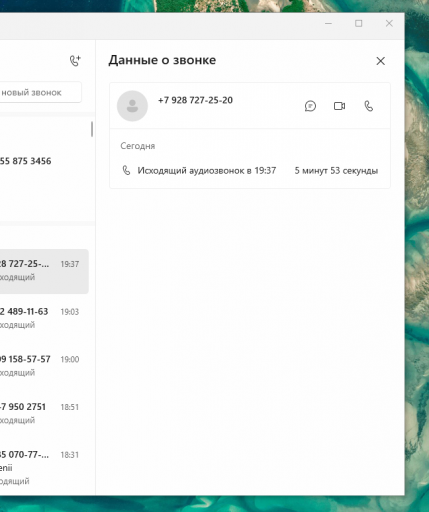Open the 18:31 call to 070-77
This screenshot has height=512, width=429.
click(x=44, y=467)
